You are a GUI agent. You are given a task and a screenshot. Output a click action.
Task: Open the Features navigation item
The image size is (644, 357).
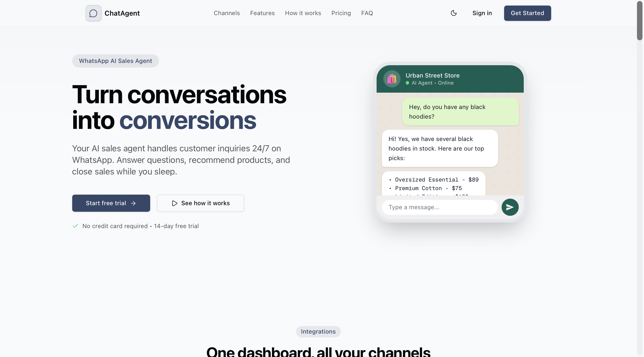(x=262, y=13)
